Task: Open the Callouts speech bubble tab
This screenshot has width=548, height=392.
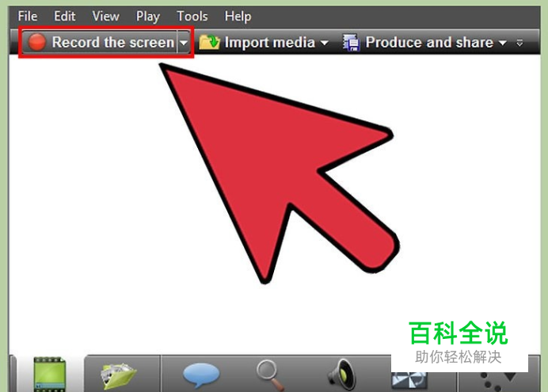Action: pyautogui.click(x=201, y=375)
